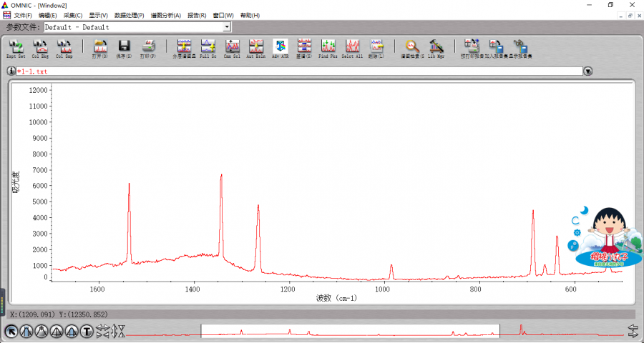Select the peak height tool
The image size is (644, 343).
(57, 331)
